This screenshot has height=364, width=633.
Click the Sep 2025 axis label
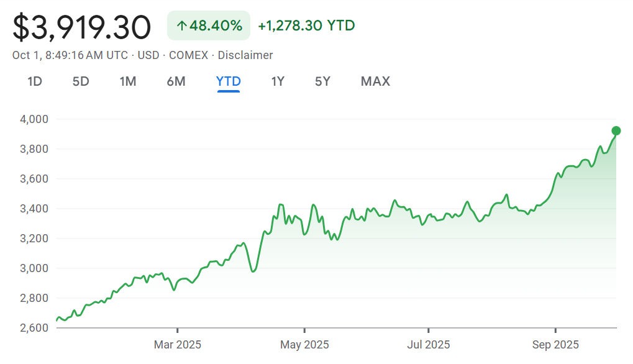click(555, 344)
